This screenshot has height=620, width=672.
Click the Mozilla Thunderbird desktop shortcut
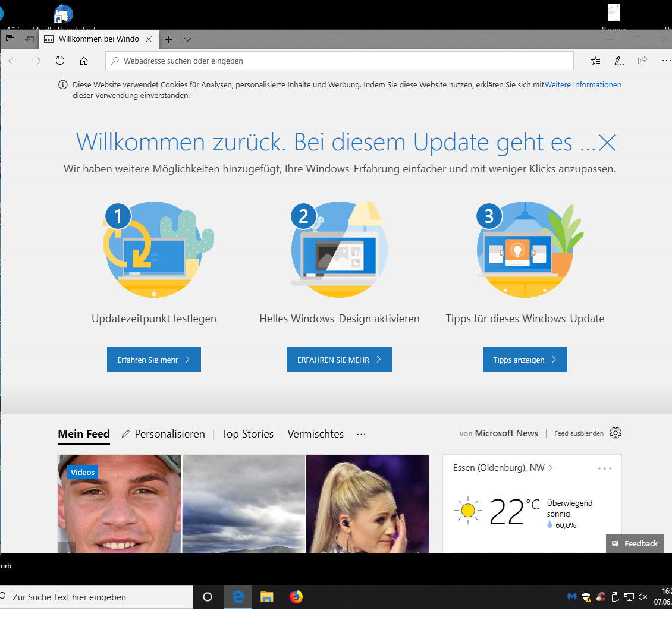64,17
